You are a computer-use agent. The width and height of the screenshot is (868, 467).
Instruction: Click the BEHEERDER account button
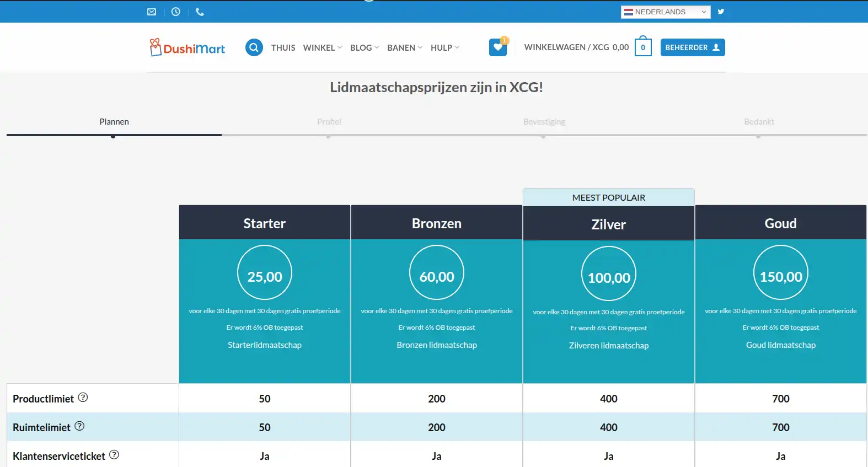[x=692, y=47]
